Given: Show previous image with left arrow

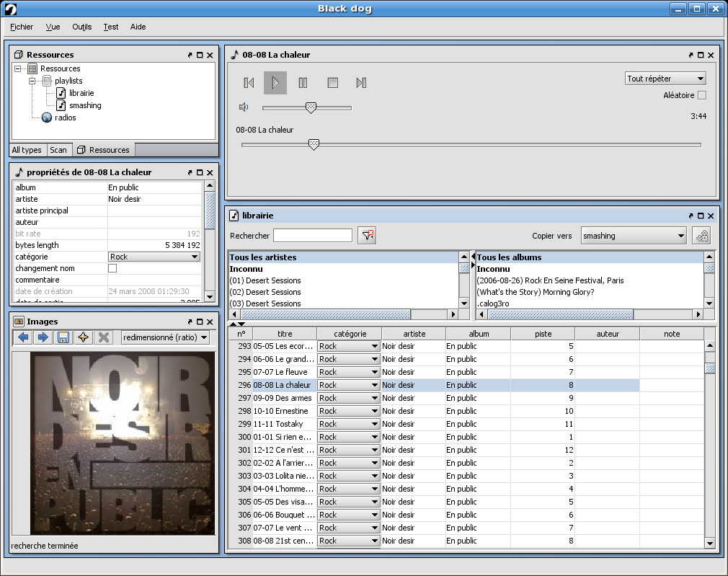Looking at the screenshot, I should coord(23,337).
